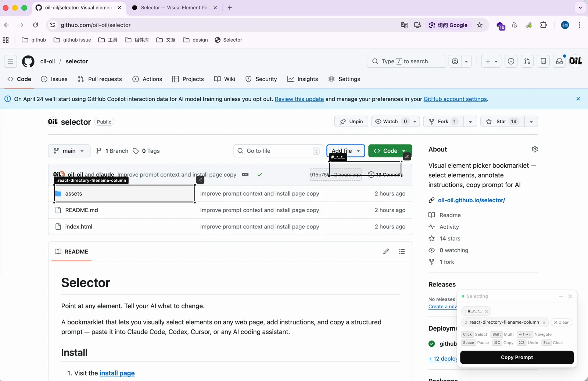
Task: Open the Chrome tab search dropdown
Action: coord(580,8)
